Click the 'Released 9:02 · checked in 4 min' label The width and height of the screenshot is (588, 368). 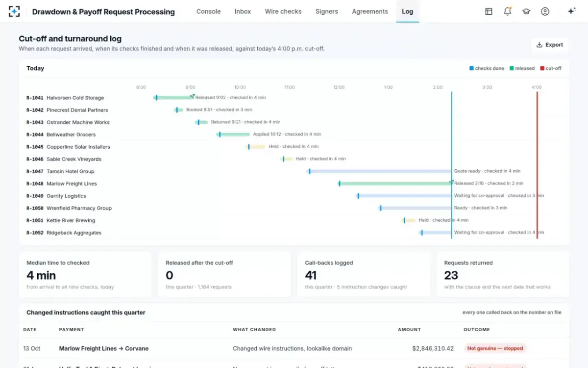pyautogui.click(x=230, y=97)
